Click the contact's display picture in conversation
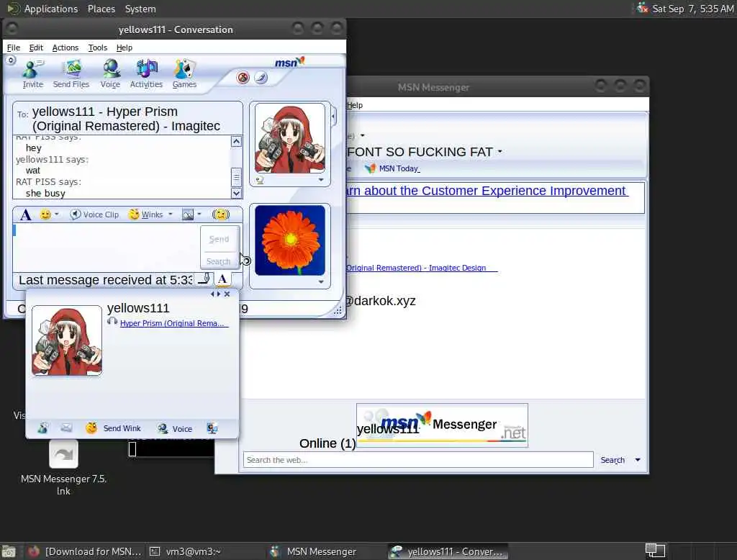 (289, 138)
